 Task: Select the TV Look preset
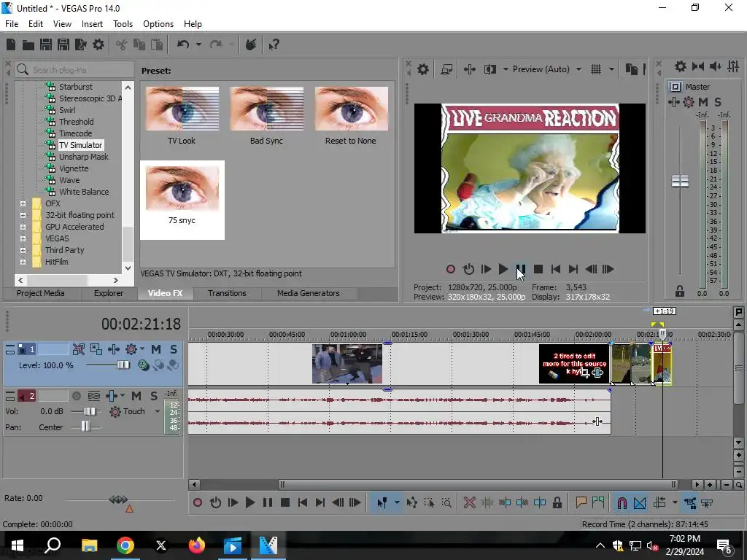click(x=182, y=116)
